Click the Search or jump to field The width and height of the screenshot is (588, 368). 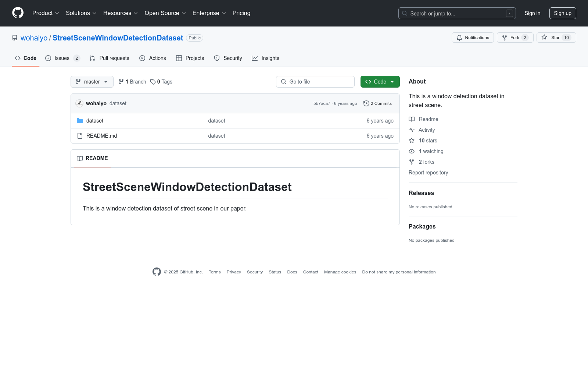[x=457, y=13]
